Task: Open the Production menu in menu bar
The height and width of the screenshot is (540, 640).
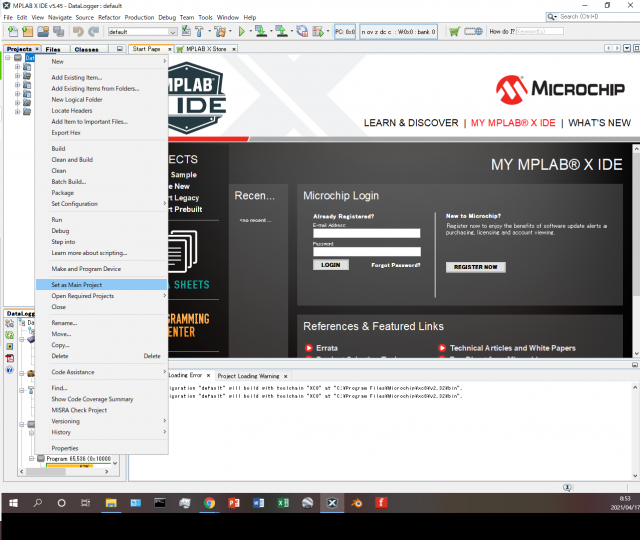Action: 139,18
